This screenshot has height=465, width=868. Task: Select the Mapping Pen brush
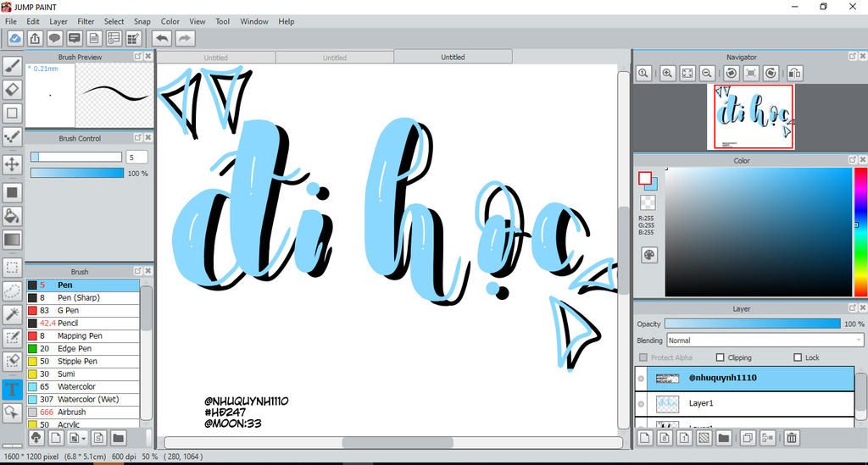[83, 335]
